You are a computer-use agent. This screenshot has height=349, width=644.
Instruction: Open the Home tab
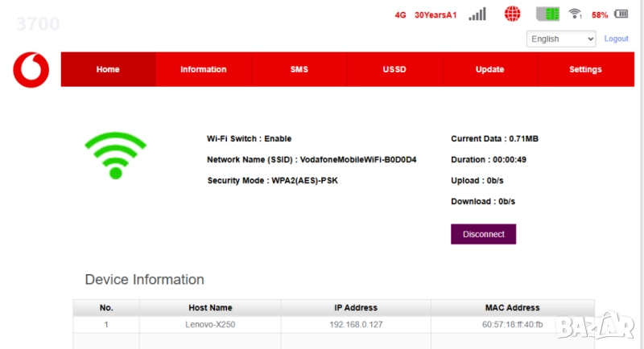pyautogui.click(x=108, y=69)
